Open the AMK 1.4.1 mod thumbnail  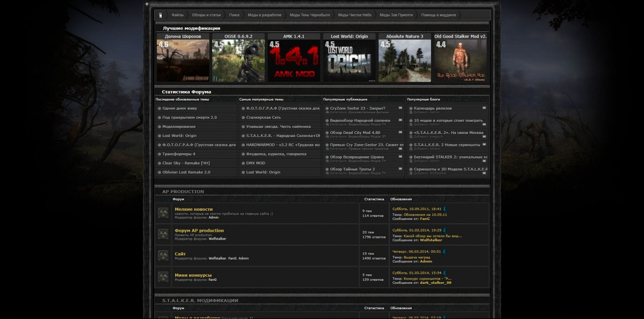294,60
